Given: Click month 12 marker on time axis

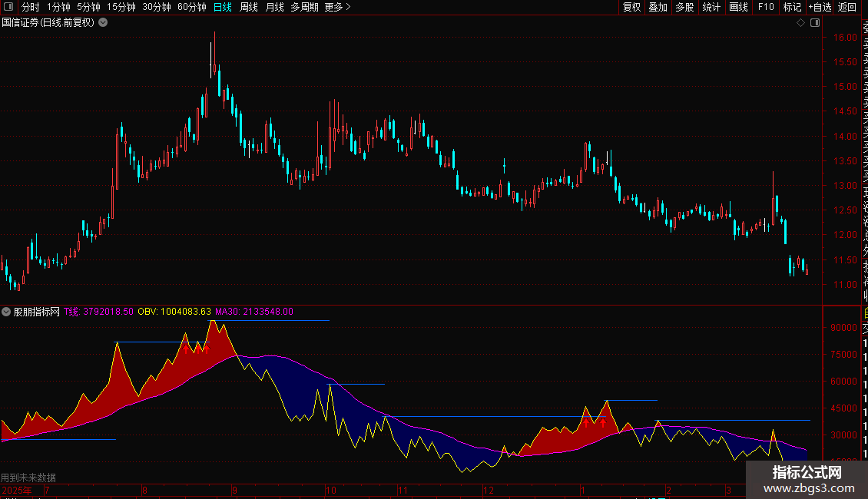Looking at the screenshot, I should pos(489,490).
